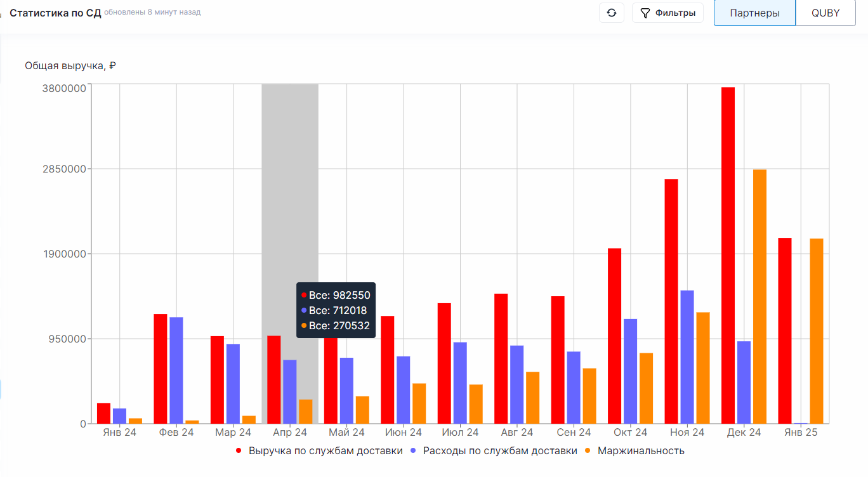Toggle legend item Расходы по службам доставки
This screenshot has width=868, height=477.
494,451
